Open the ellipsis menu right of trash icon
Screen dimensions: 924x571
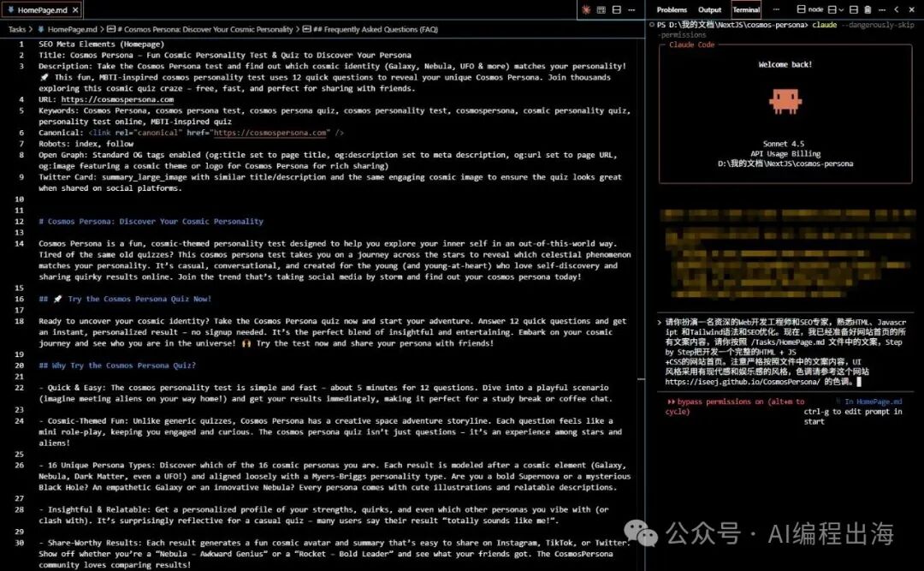[x=882, y=10]
